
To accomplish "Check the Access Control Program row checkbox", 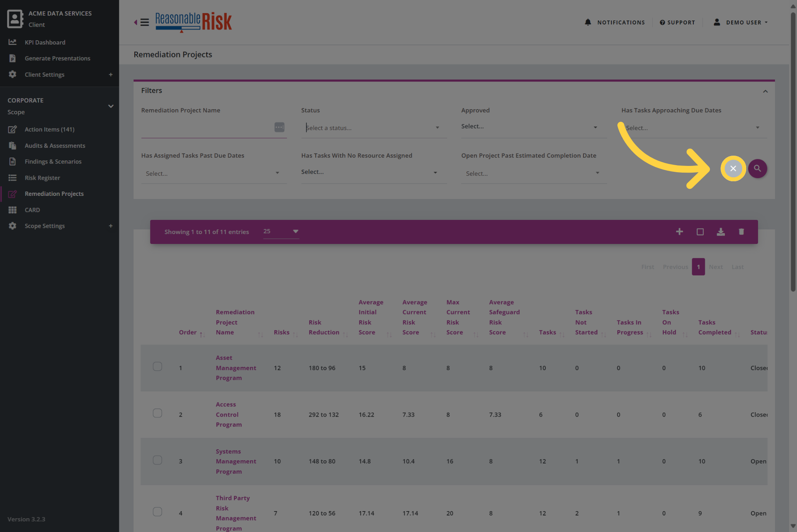I will [x=157, y=413].
